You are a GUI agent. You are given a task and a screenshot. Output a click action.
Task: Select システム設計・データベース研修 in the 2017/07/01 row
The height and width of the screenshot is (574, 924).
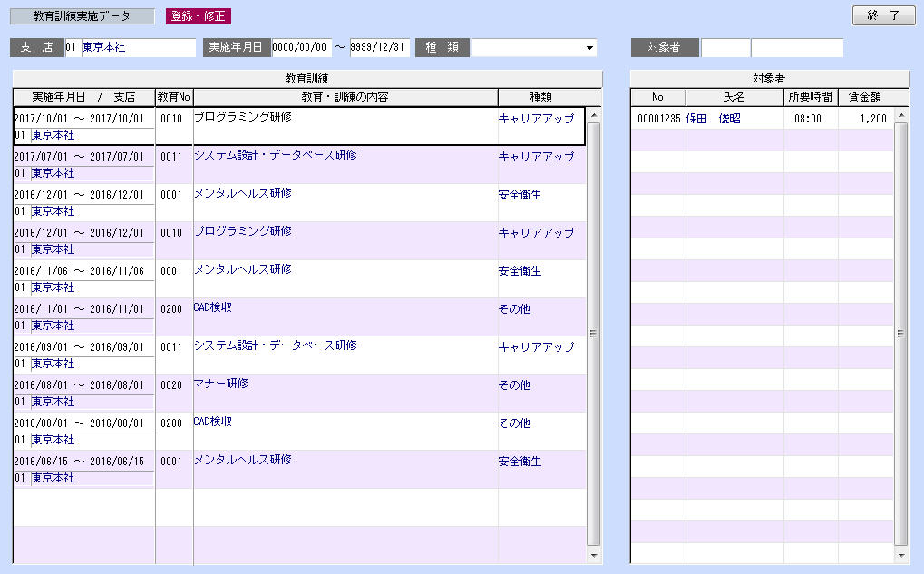[275, 155]
